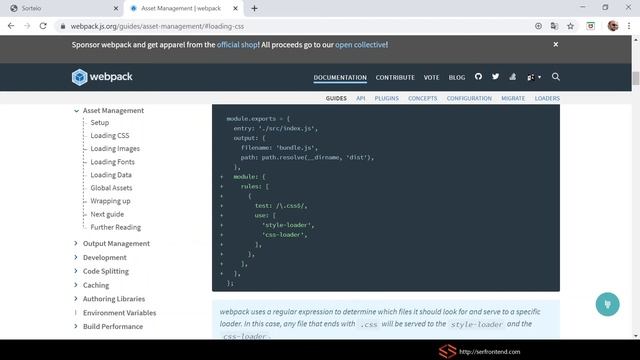Screen dimensions: 640x360
Task: Click the scrollbar up arrow
Action: (x=636, y=39)
